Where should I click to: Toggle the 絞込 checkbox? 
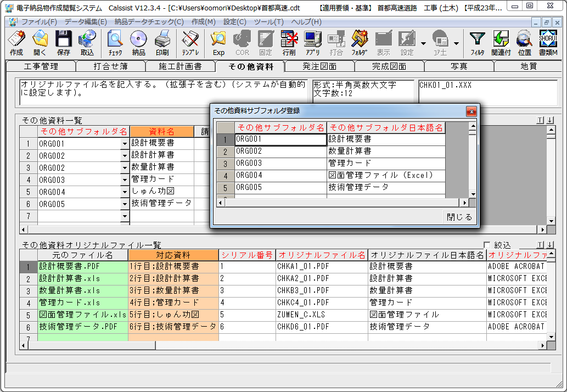(x=487, y=245)
